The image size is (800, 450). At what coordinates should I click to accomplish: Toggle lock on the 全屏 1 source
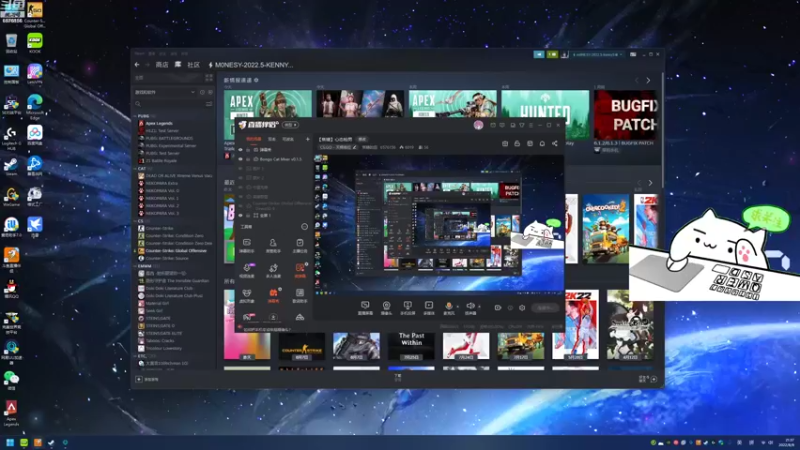[248, 215]
